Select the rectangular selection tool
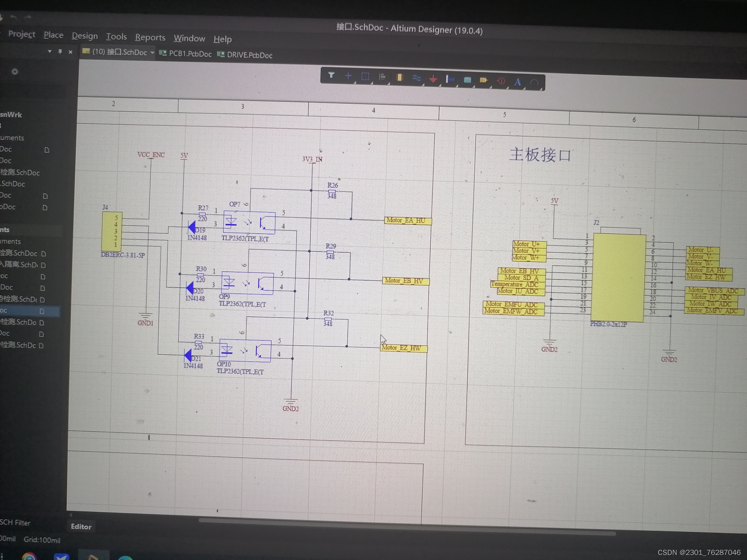 pos(365,77)
